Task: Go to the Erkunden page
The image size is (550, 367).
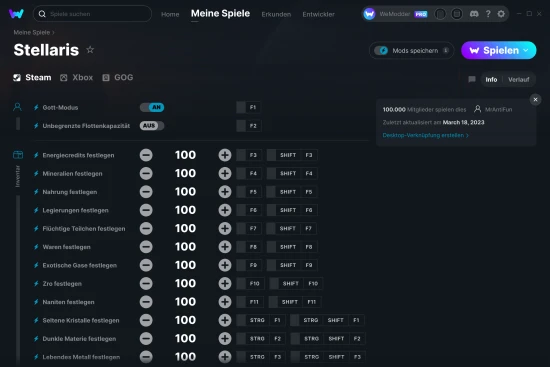Action: [x=276, y=14]
